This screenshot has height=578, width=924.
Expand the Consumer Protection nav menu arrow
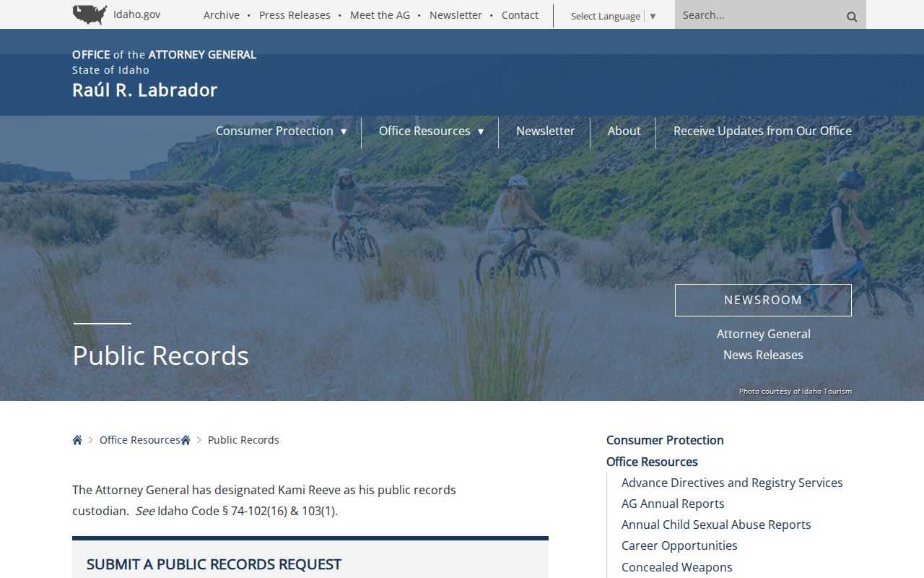point(344,131)
